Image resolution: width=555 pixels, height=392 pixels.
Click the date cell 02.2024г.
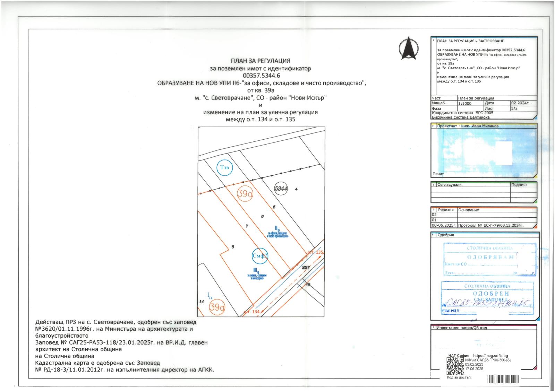click(x=523, y=103)
